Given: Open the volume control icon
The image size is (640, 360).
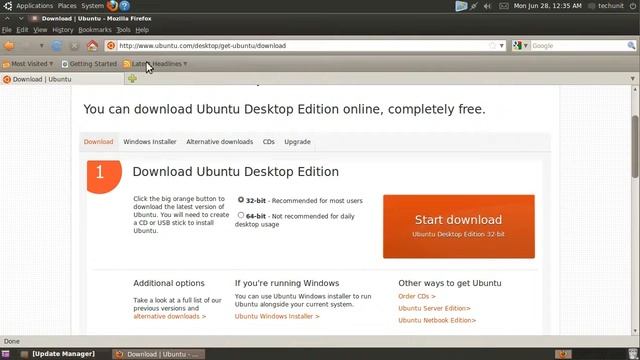Looking at the screenshot, I should [x=487, y=6].
